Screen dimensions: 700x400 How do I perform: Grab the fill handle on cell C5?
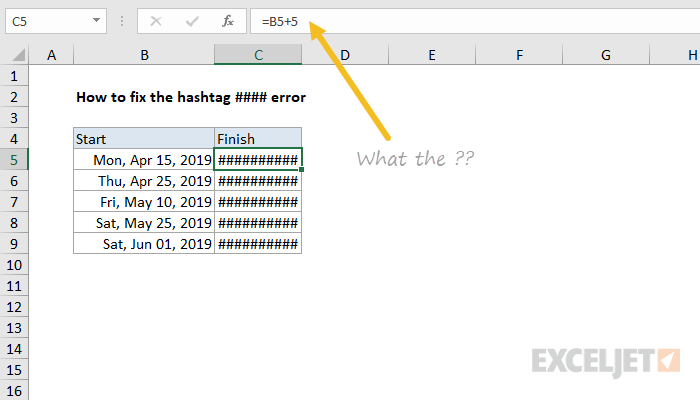point(302,170)
